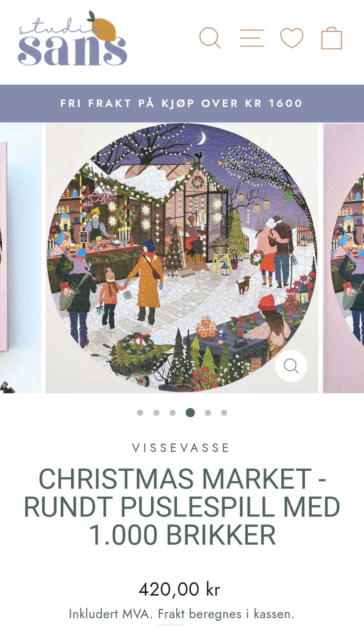Select the sixth carousel dot
Viewport: 364px width, 635px height.
point(224,413)
